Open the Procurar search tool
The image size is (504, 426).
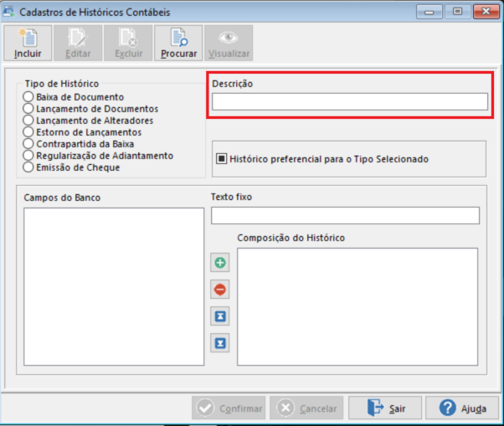tap(178, 44)
